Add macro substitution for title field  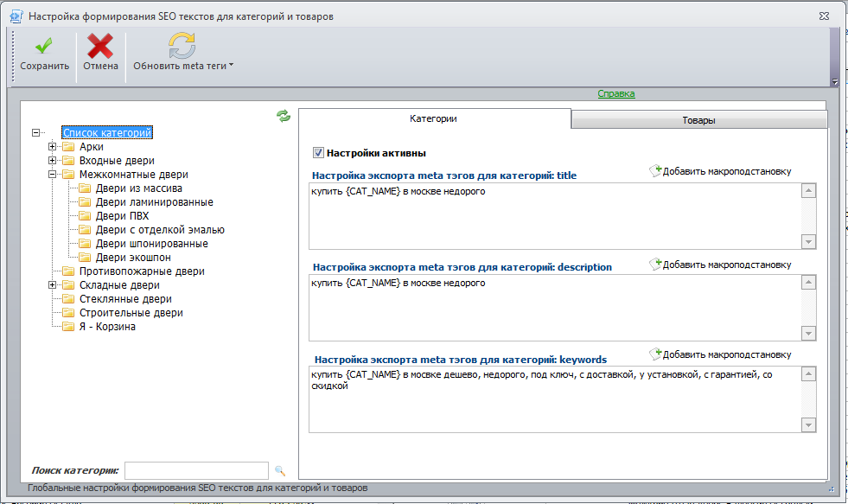tap(720, 171)
